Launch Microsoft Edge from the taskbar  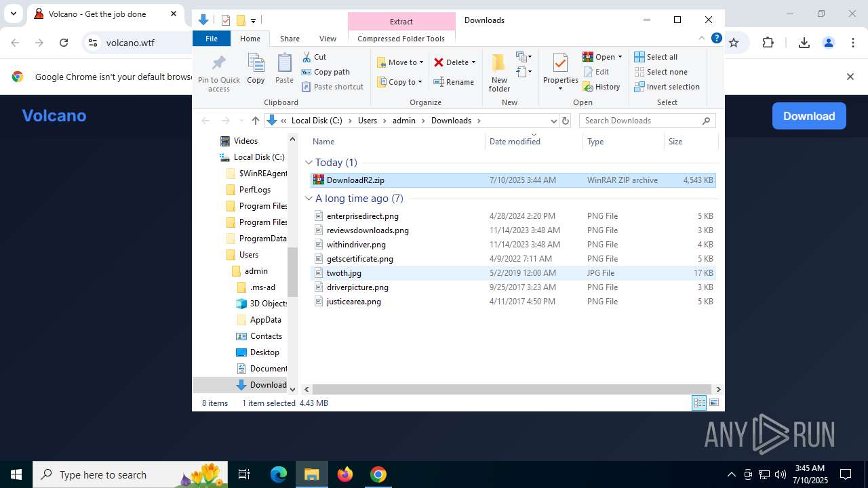279,474
